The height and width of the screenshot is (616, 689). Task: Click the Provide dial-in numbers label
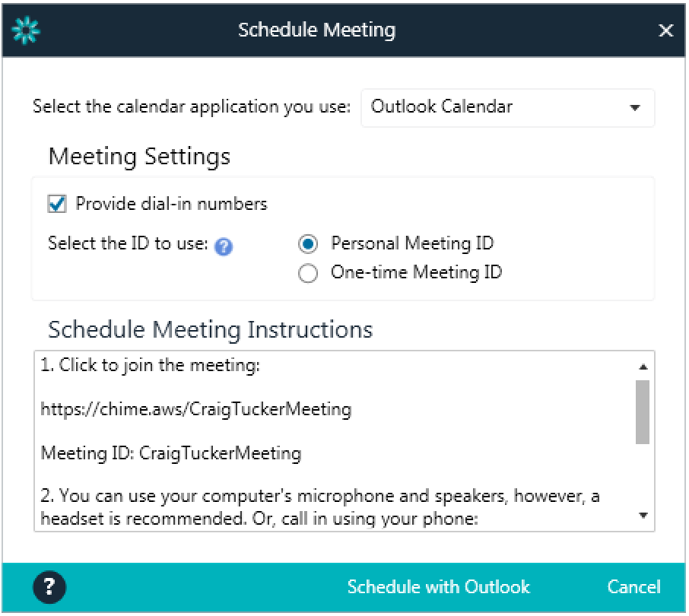click(x=171, y=204)
